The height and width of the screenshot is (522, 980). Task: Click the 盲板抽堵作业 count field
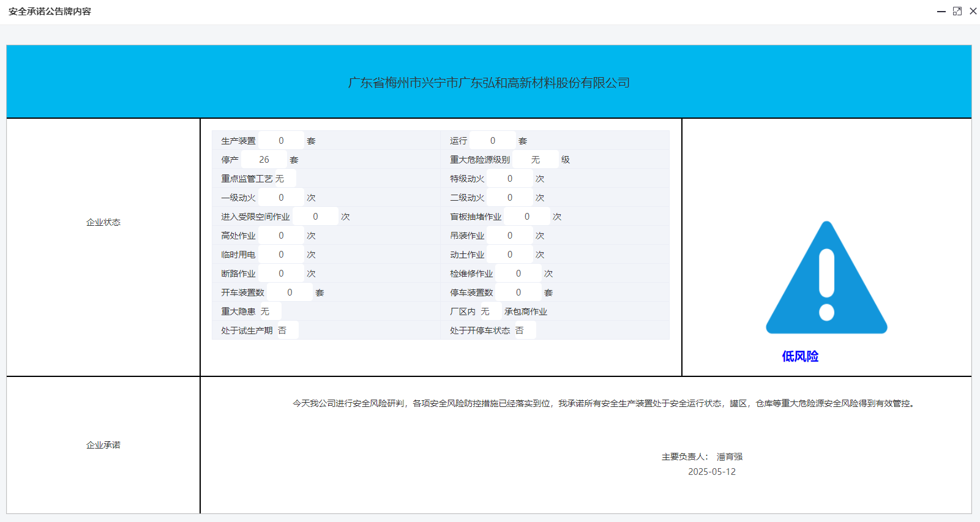pos(527,217)
